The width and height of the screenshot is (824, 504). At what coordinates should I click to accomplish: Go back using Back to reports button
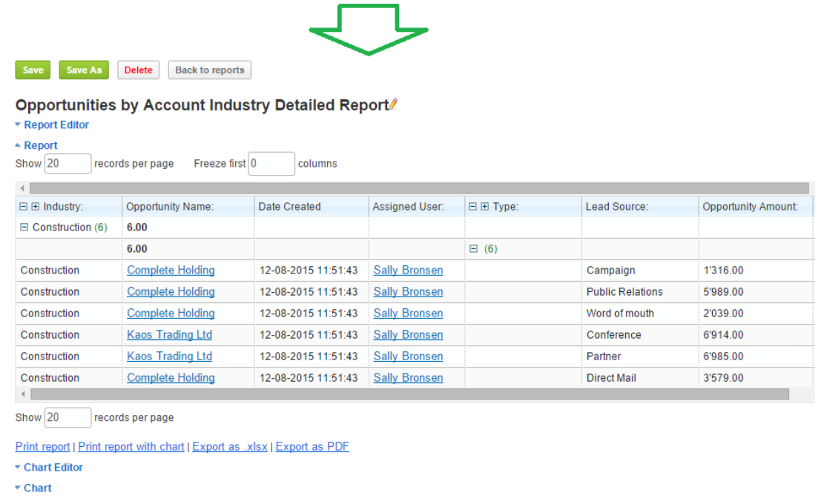[210, 70]
